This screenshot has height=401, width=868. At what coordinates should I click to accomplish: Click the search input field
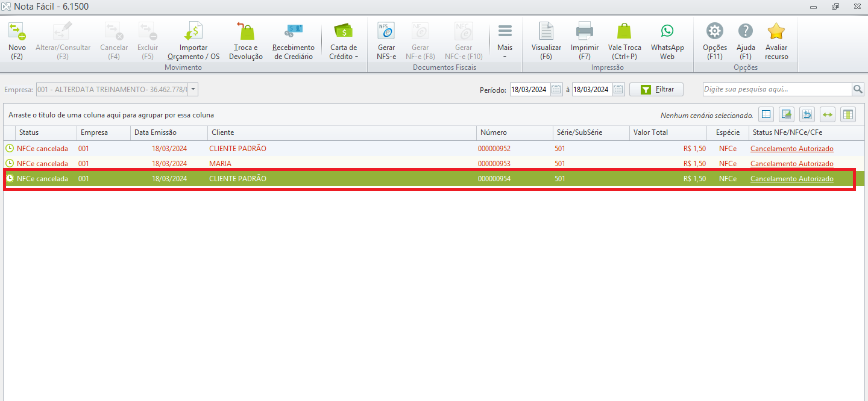tap(777, 89)
